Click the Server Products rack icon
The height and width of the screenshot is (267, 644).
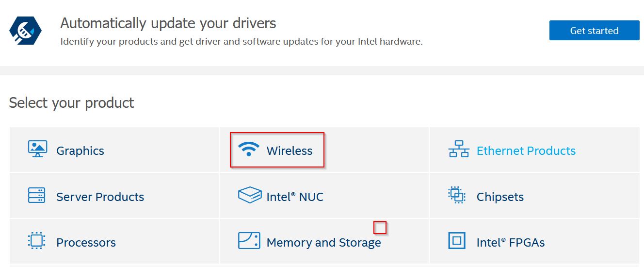coord(37,195)
